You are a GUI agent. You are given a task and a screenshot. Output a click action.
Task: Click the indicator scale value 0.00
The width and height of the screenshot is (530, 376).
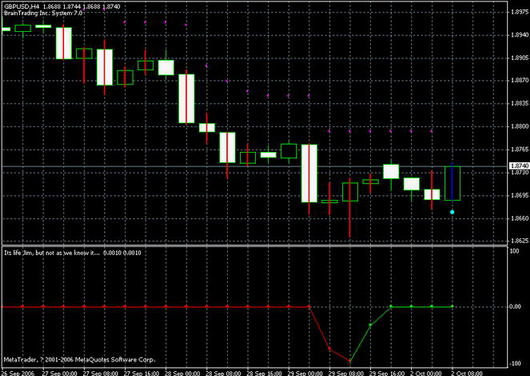coord(515,307)
